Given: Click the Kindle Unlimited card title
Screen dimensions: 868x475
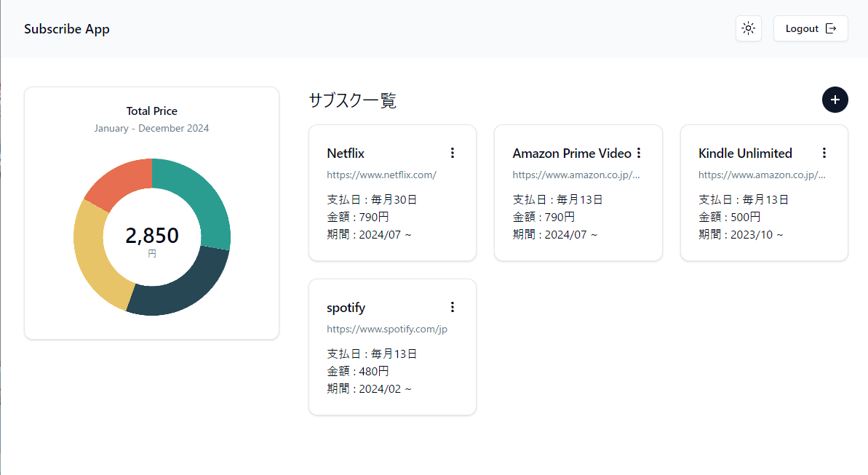Looking at the screenshot, I should click(745, 153).
